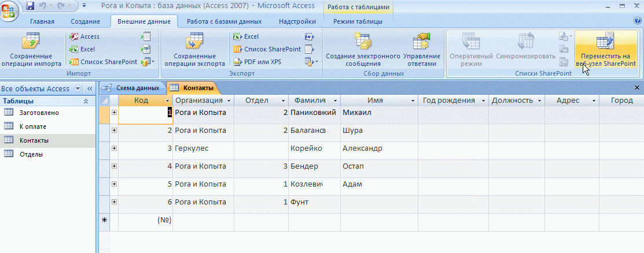This screenshot has height=253, width=644.
Task: Open the Имя column filter dropdown
Action: point(413,101)
